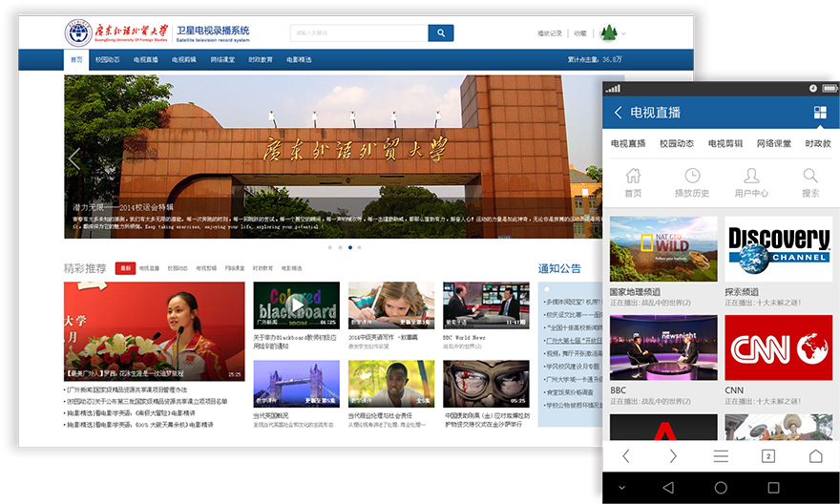
Task: Play the Colored blackboard video
Action: point(296,305)
